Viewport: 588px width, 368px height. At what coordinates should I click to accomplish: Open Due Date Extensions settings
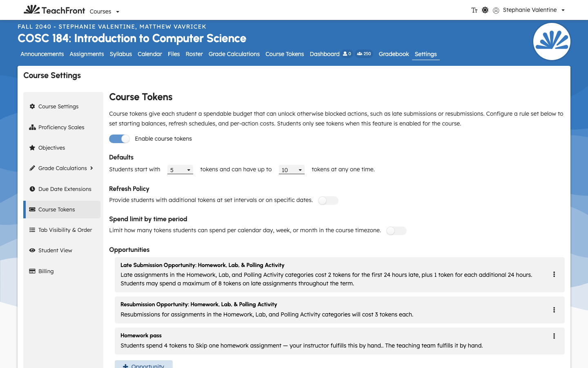[x=62, y=189]
